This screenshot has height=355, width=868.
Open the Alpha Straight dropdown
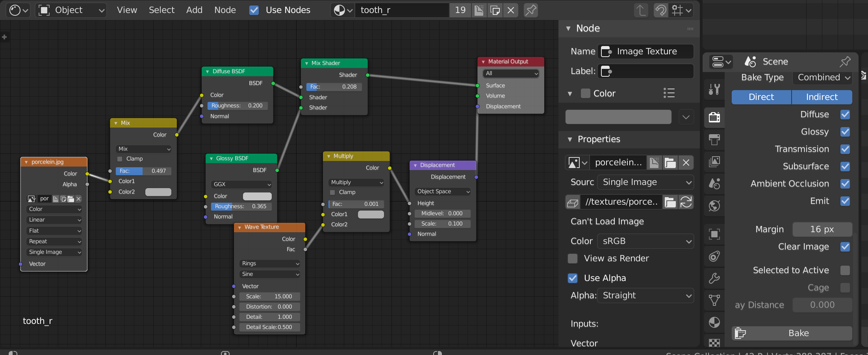point(645,296)
